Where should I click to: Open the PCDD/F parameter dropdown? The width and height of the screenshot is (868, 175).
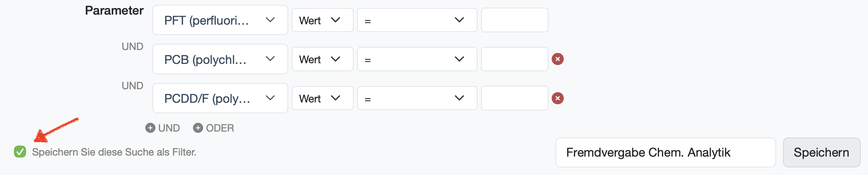pyautogui.click(x=220, y=98)
